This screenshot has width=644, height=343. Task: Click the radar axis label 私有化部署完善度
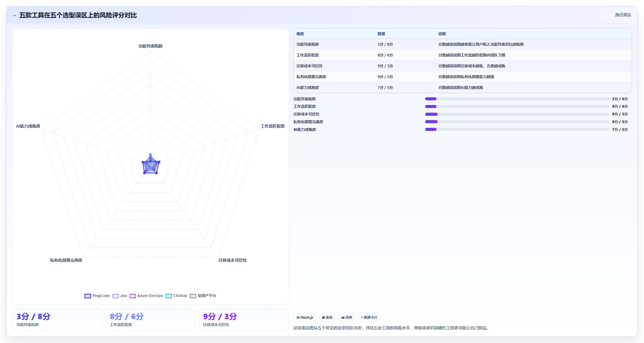[x=66, y=260]
